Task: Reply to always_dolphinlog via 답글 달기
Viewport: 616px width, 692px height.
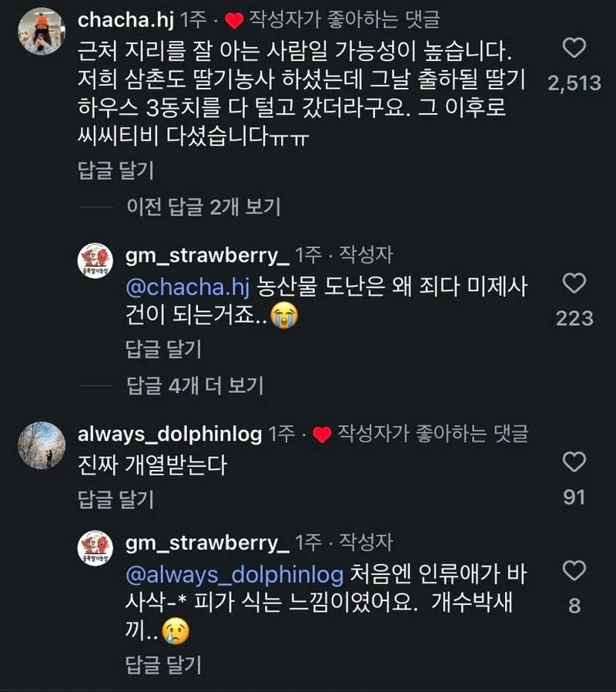Action: tap(115, 499)
